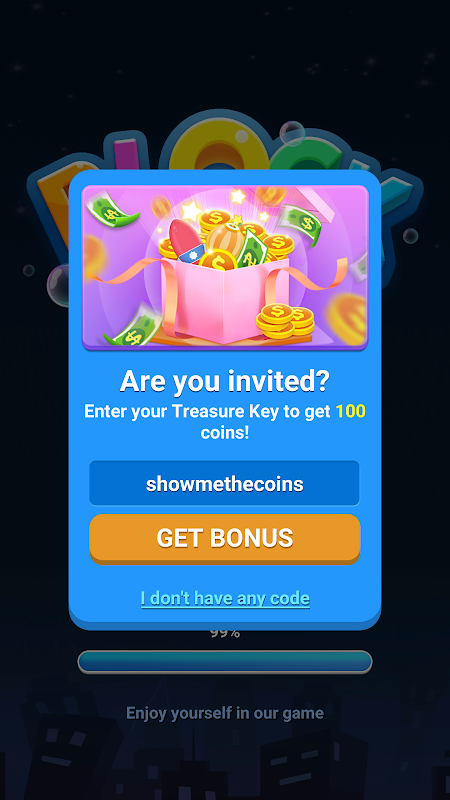Click the blurred gold coin at banner right
Viewport: 450px width, 800px height.
(x=347, y=318)
